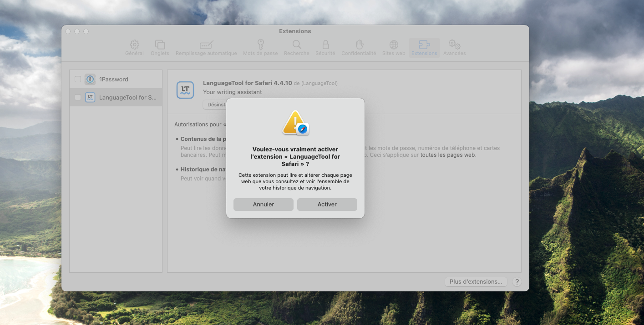Click Annuler in the dialog

tap(264, 205)
